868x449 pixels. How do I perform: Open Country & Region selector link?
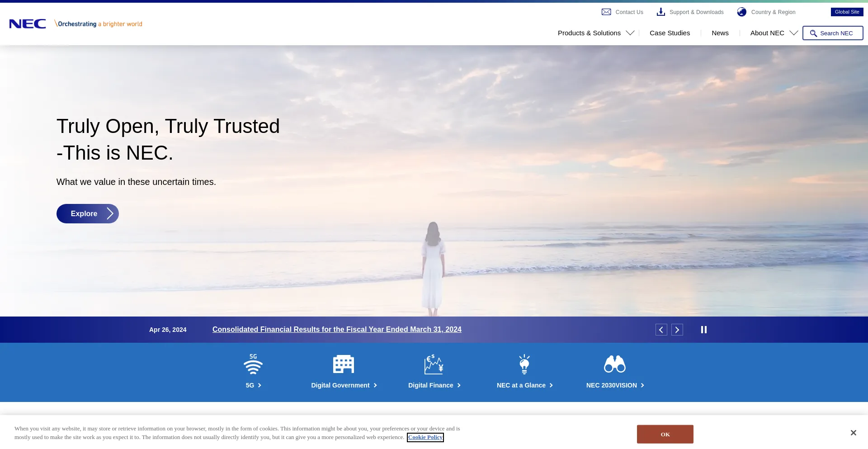tap(773, 12)
